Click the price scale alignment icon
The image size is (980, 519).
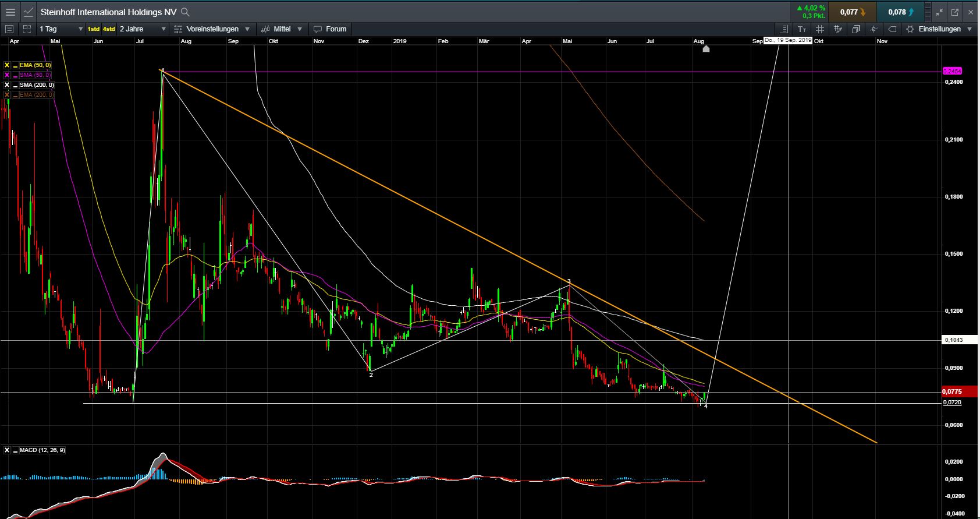pos(784,29)
